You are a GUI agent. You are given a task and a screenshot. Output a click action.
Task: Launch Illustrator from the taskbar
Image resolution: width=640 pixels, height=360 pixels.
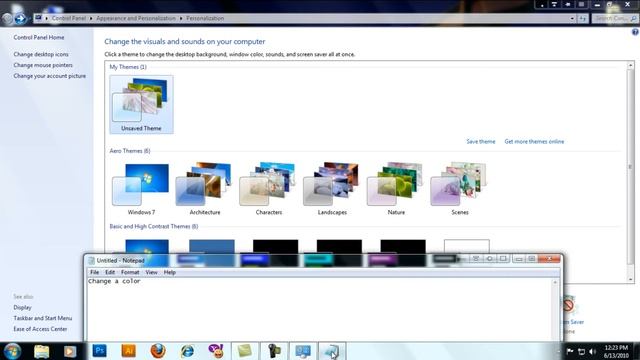coord(129,351)
